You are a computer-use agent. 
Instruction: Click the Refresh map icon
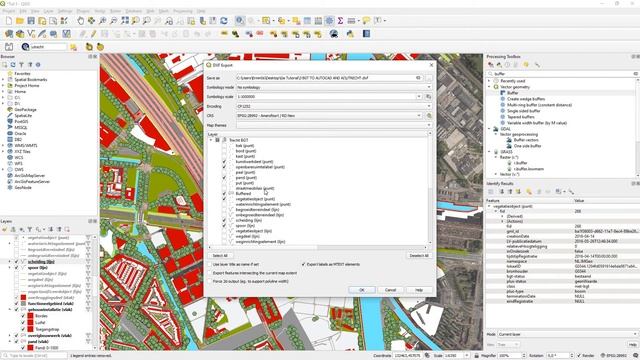pos(224,20)
